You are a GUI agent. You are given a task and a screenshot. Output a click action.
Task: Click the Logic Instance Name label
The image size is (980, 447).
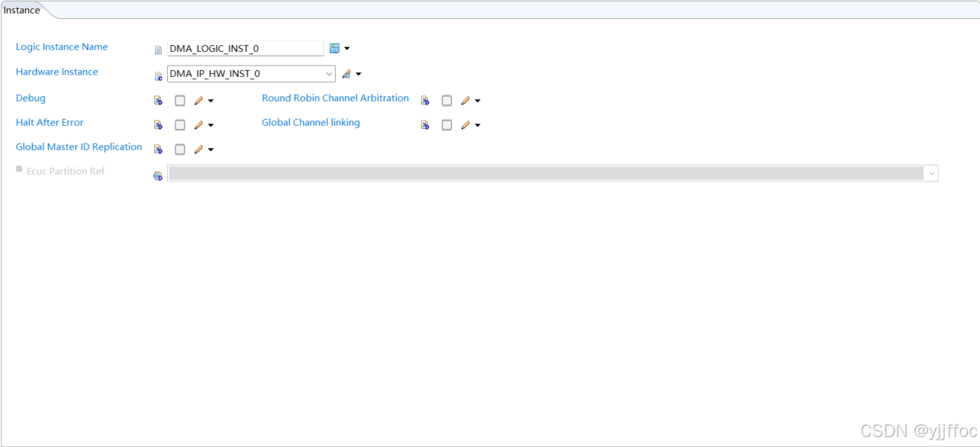[x=62, y=47]
